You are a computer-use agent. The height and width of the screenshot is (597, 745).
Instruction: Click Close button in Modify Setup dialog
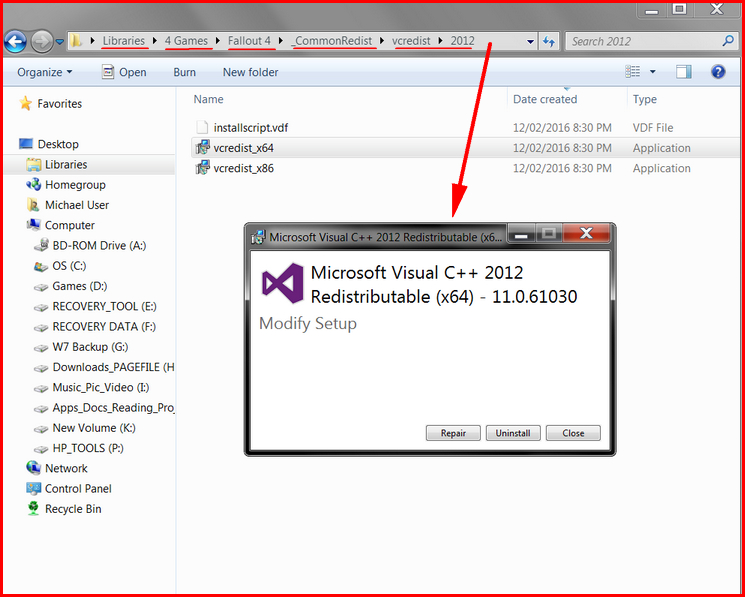coord(573,433)
